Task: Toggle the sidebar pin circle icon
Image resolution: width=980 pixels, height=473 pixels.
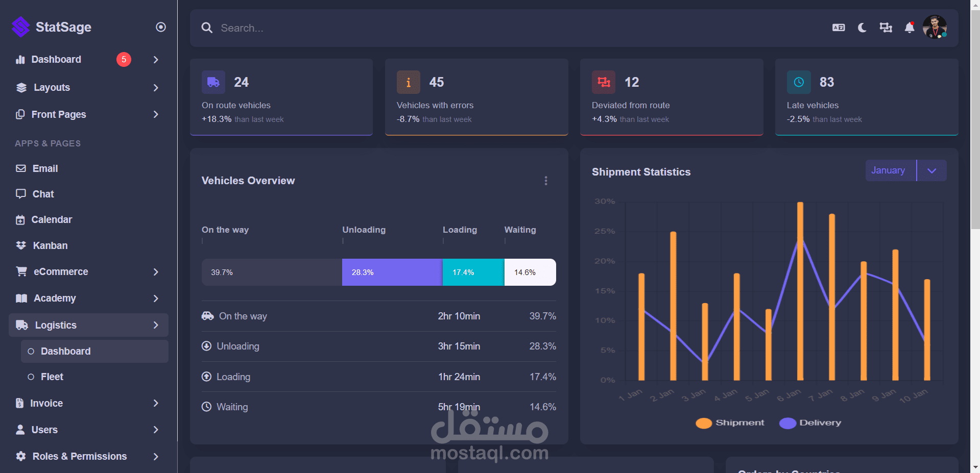Action: point(160,27)
